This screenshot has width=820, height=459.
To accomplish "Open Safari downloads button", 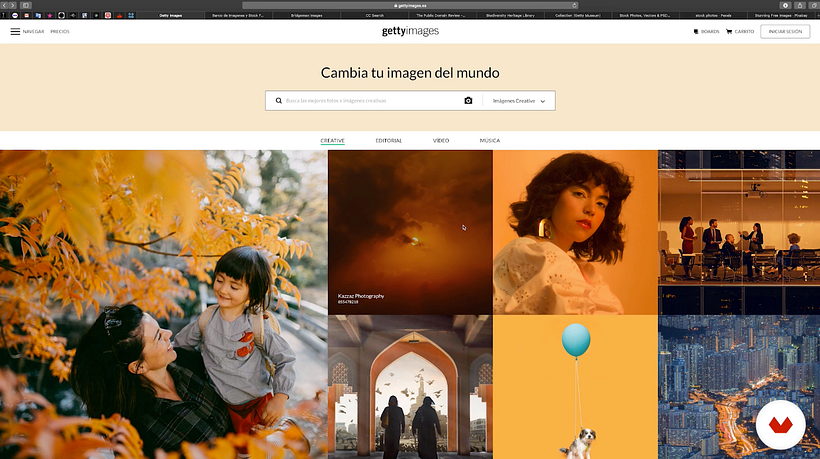I will [x=785, y=5].
